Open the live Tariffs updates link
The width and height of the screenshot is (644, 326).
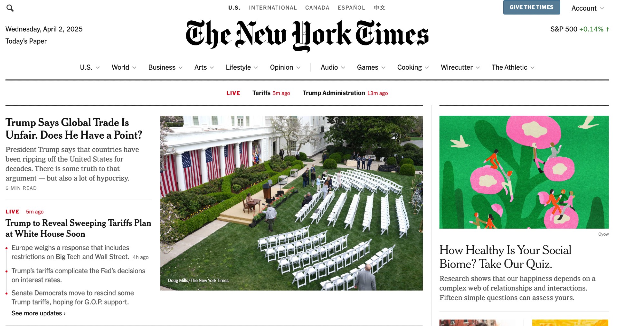coord(271,93)
